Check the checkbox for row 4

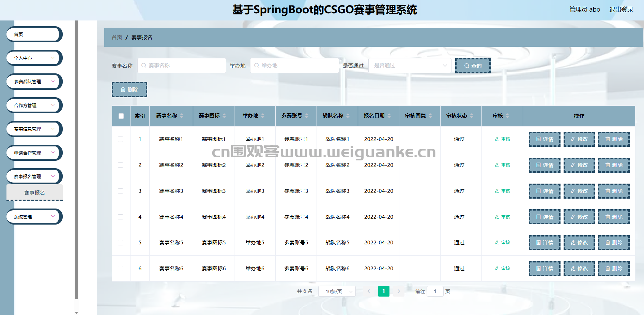point(121,217)
